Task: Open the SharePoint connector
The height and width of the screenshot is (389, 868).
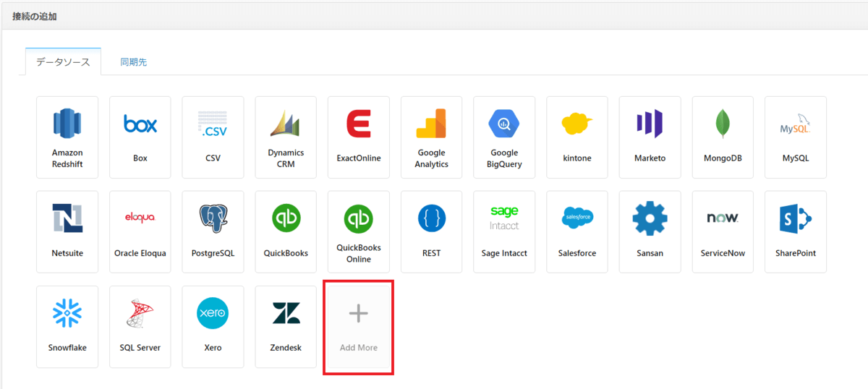Action: click(795, 231)
